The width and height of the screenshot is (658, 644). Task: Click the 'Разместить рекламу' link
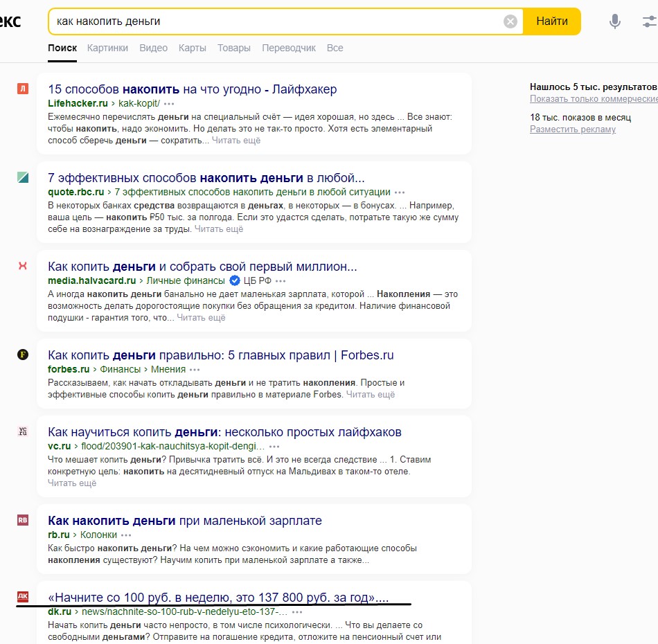coord(573,129)
